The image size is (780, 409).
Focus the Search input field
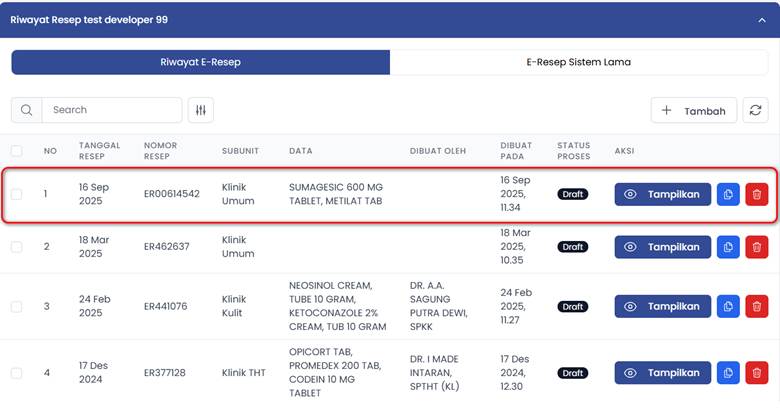click(112, 110)
